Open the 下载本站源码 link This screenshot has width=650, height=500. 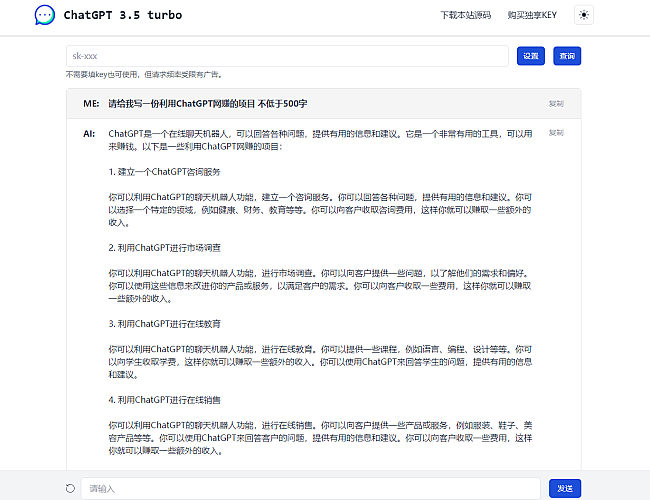pos(466,15)
